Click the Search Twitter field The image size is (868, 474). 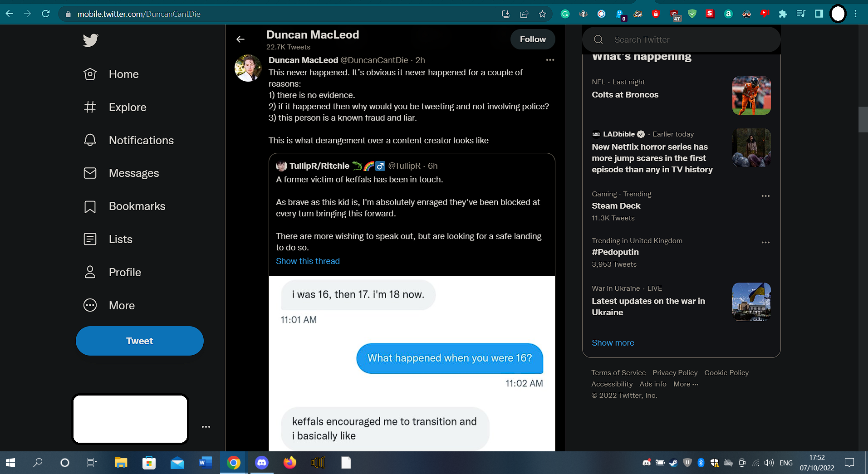[682, 40]
